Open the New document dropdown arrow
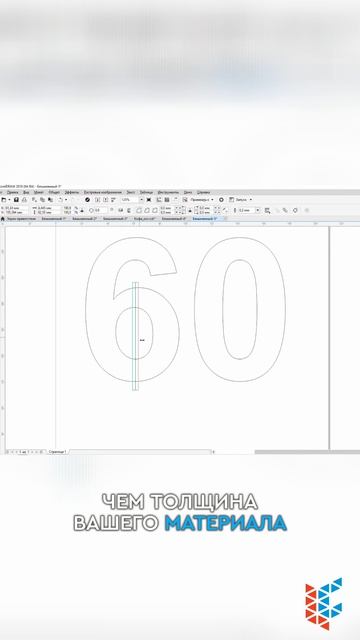The width and height of the screenshot is (360, 640). pyautogui.click(x=9, y=200)
